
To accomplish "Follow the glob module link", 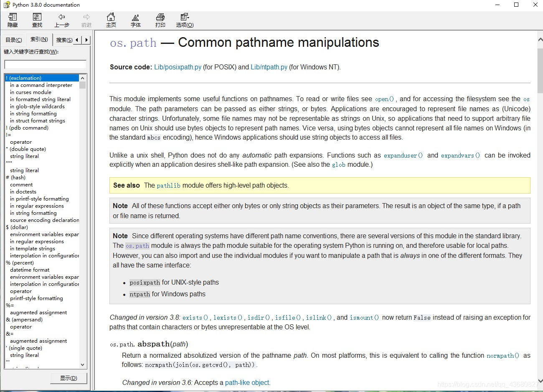I will [338, 165].
